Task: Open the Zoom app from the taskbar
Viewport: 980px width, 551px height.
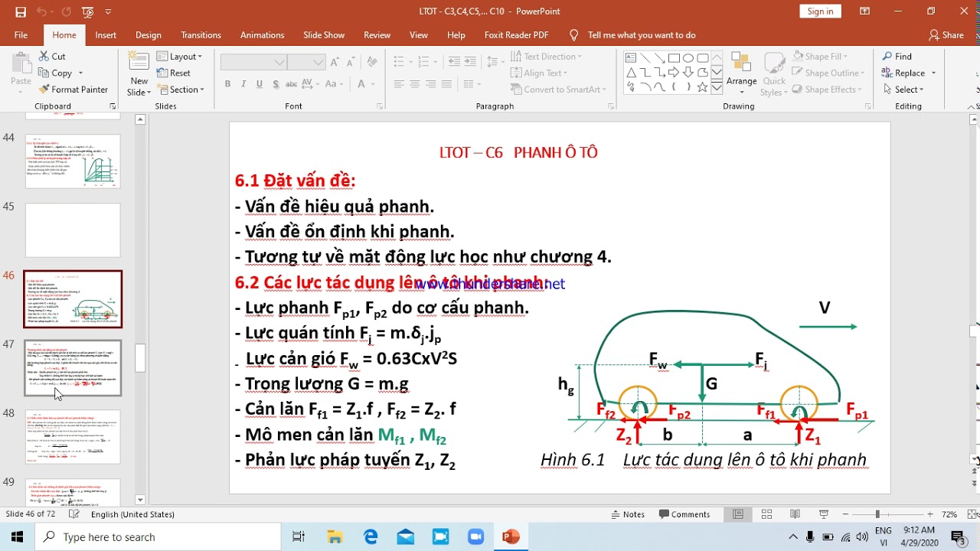Action: click(x=475, y=537)
